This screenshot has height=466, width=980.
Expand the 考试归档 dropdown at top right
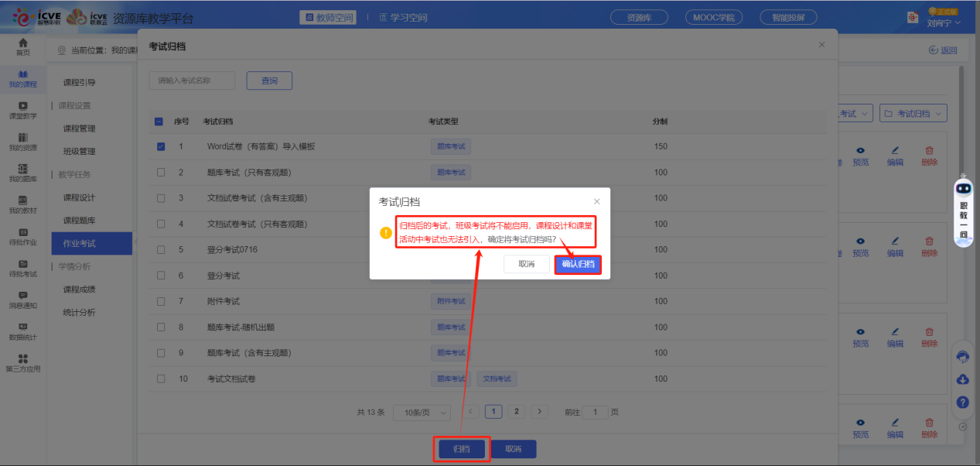(913, 114)
